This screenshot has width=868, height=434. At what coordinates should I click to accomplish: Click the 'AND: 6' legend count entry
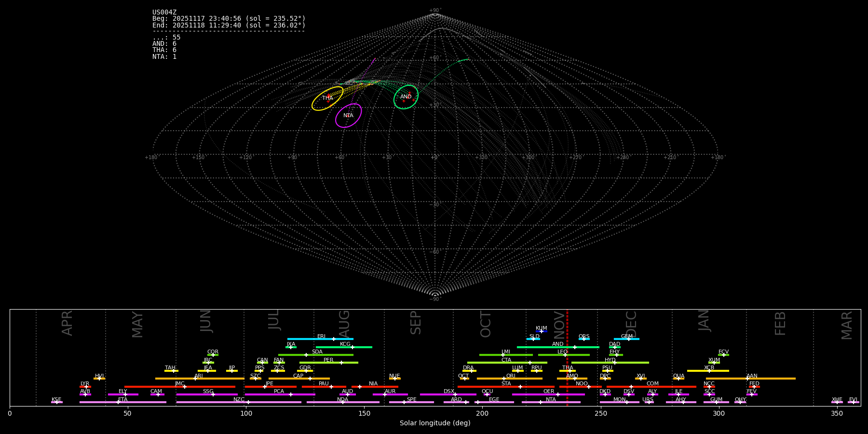click(x=164, y=44)
